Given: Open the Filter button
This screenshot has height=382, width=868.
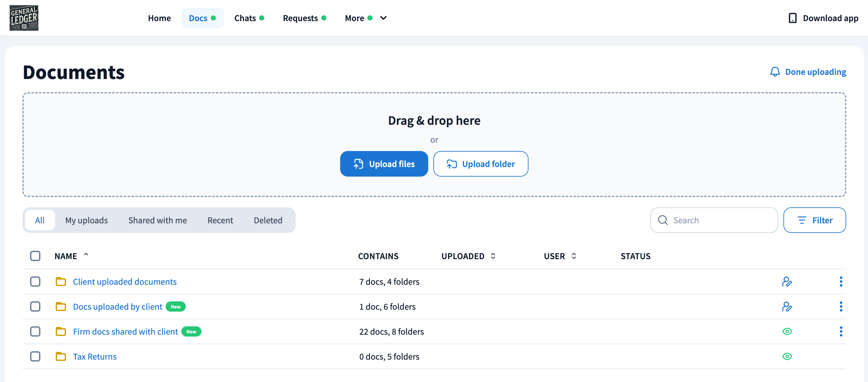Looking at the screenshot, I should point(815,220).
